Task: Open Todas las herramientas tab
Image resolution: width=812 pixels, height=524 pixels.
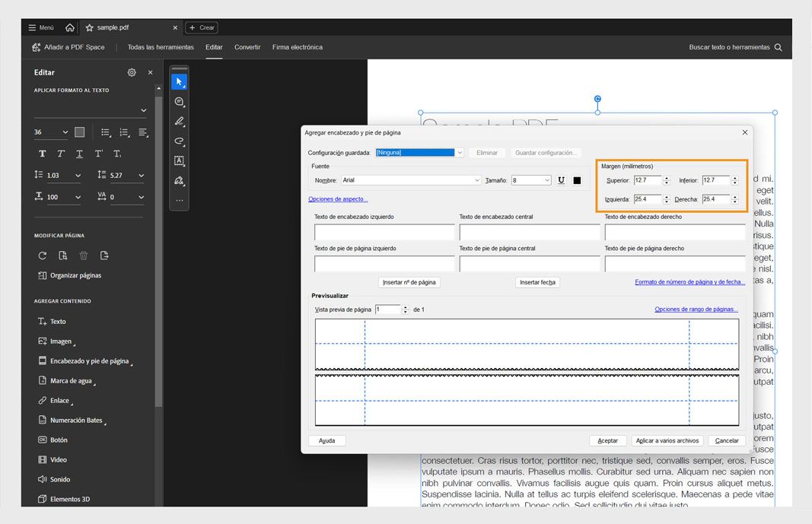Action: click(161, 47)
